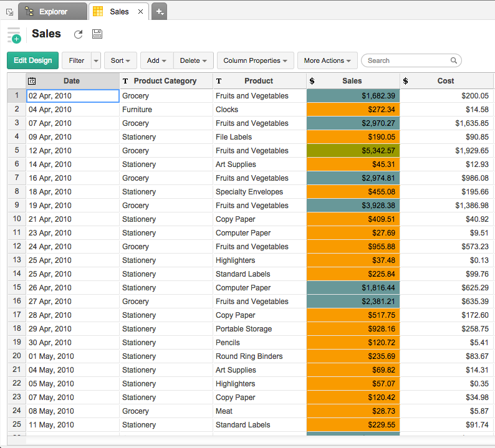This screenshot has height=448, width=495.
Task: Click the dollar icon in the Cost header
Action: (406, 81)
